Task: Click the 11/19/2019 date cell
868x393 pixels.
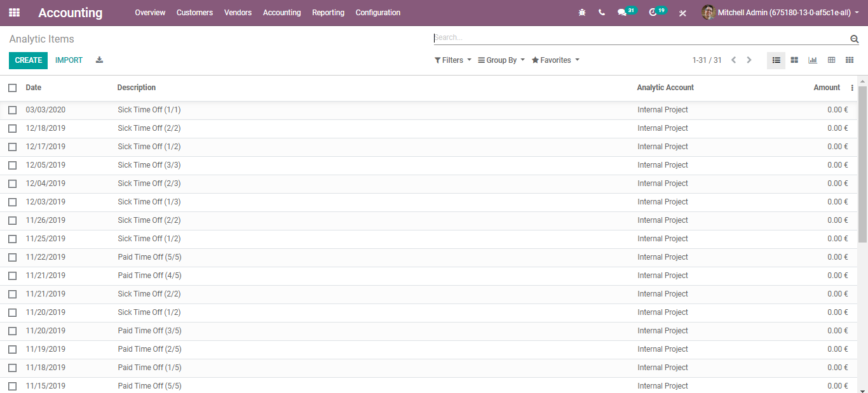Action: pos(46,349)
